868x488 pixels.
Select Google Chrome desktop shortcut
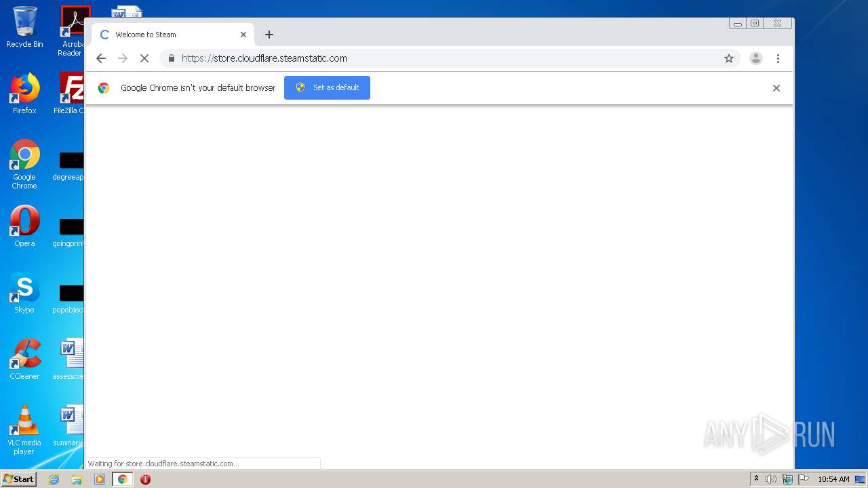pyautogui.click(x=24, y=165)
